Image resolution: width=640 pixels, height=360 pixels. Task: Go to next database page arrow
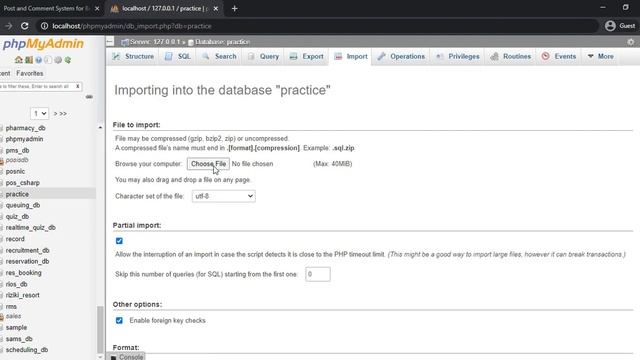click(x=56, y=113)
